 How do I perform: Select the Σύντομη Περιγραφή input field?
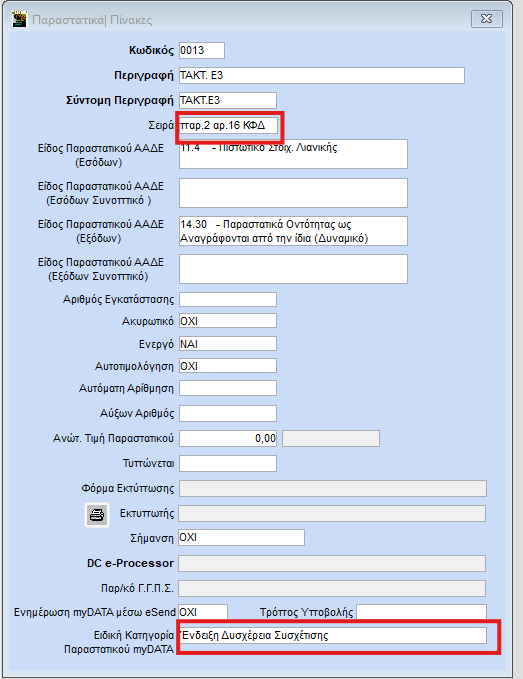click(228, 100)
